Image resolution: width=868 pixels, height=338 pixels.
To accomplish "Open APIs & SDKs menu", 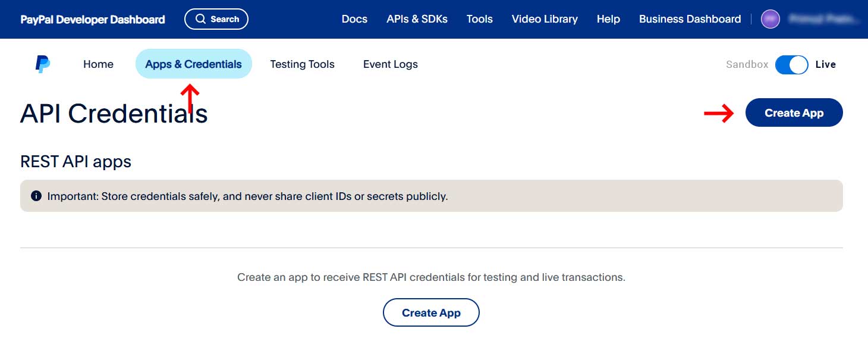I will pyautogui.click(x=417, y=19).
